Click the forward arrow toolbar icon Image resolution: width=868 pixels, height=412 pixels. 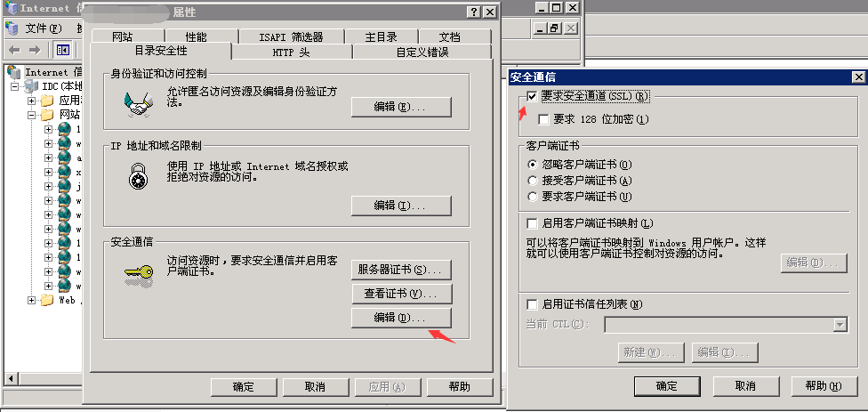pos(35,51)
